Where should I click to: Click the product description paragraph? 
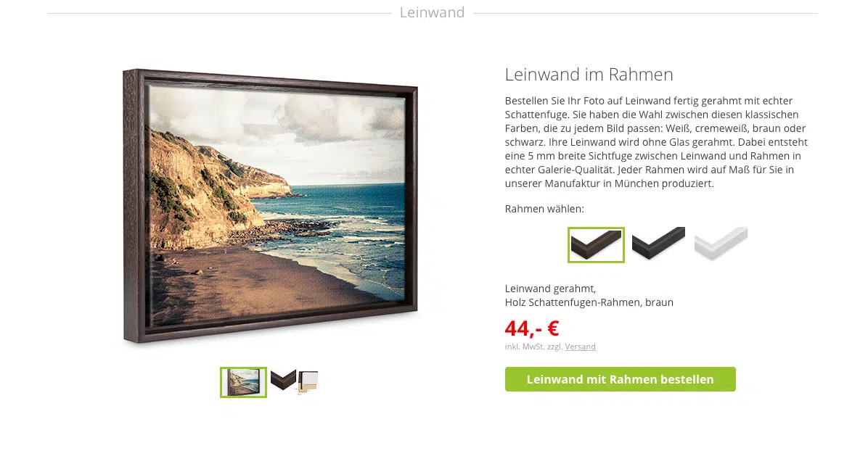(656, 142)
